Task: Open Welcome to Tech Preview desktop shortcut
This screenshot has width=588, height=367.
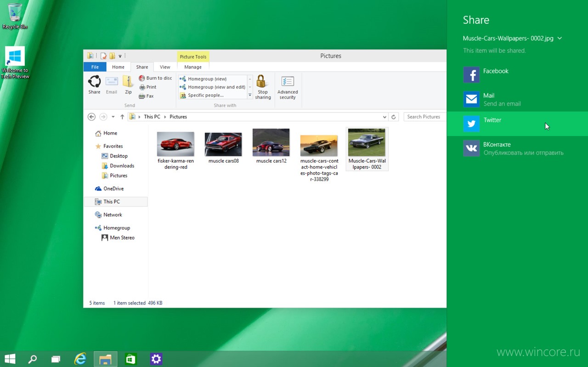Action: 15,63
